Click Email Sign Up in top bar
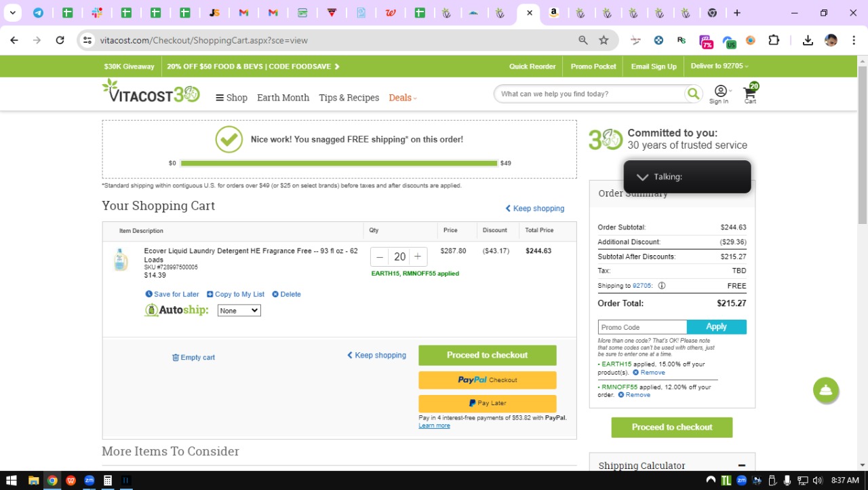Image resolution: width=868 pixels, height=490 pixels. (x=654, y=67)
